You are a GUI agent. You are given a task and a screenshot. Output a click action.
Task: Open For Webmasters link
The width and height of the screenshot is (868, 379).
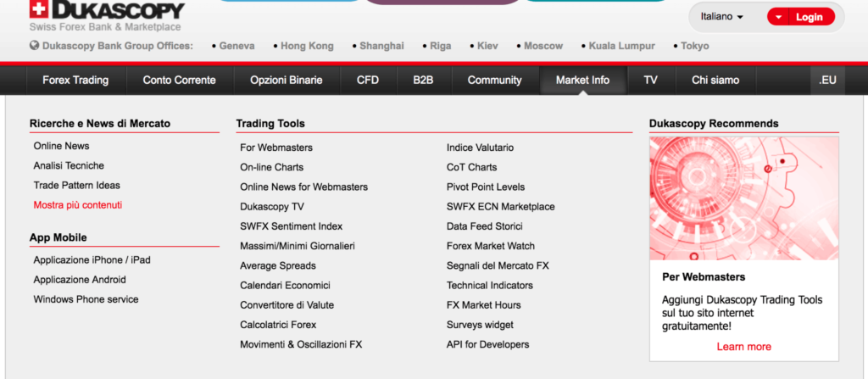pyautogui.click(x=276, y=148)
